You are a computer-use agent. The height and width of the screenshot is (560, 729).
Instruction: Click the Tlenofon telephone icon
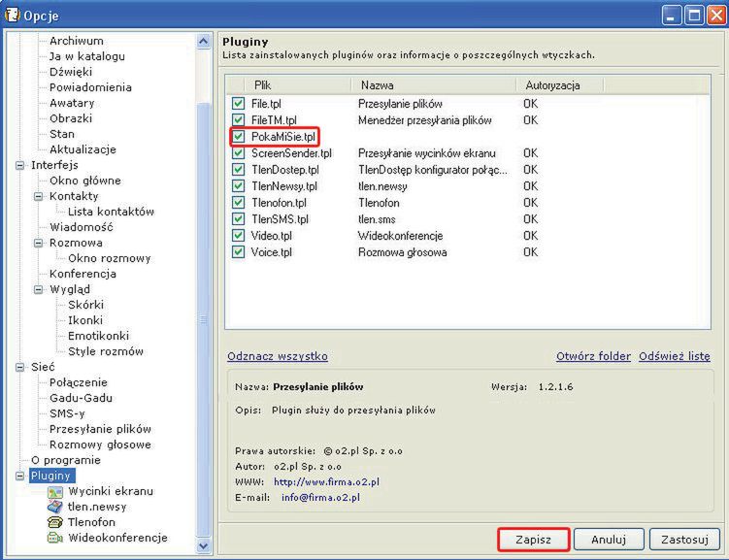[55, 522]
